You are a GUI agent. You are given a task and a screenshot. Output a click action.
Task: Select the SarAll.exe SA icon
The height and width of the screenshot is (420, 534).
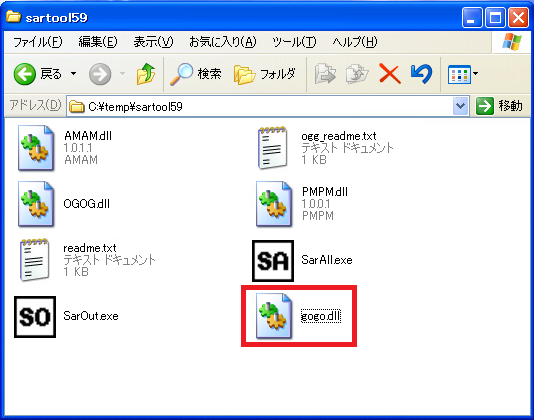(x=273, y=261)
